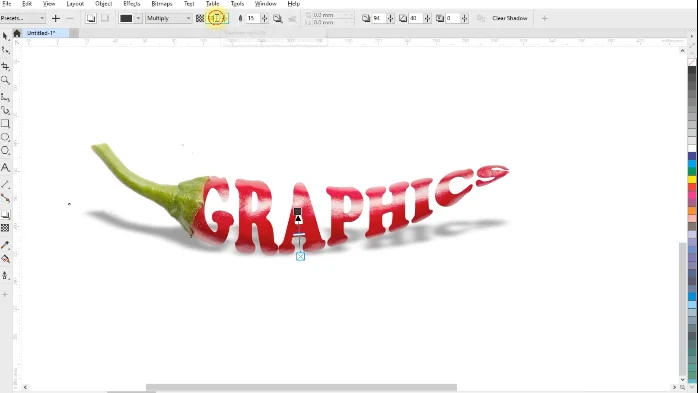The height and width of the screenshot is (393, 698).
Task: Select the Color Eyedropper tool
Action: [x=5, y=245]
